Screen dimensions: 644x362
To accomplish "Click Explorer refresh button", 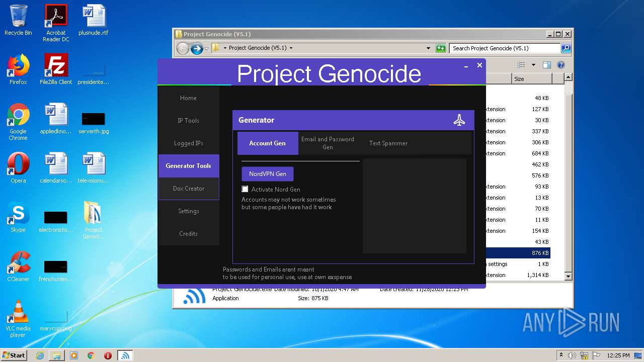I will click(441, 48).
